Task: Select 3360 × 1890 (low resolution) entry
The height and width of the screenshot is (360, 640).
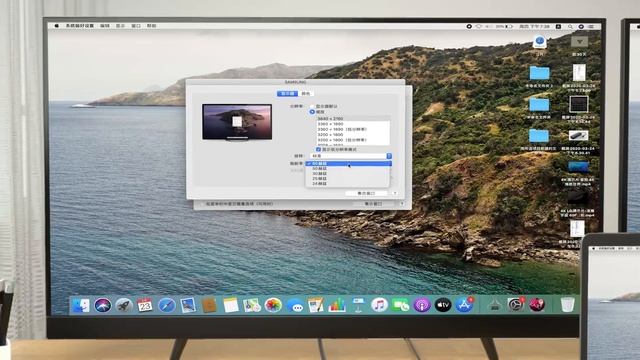Action: 353,129
